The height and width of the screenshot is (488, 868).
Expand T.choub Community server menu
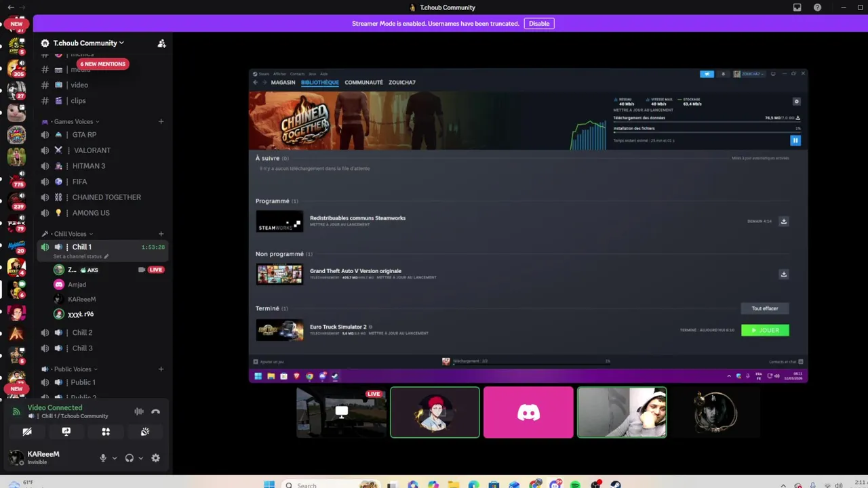(89, 43)
